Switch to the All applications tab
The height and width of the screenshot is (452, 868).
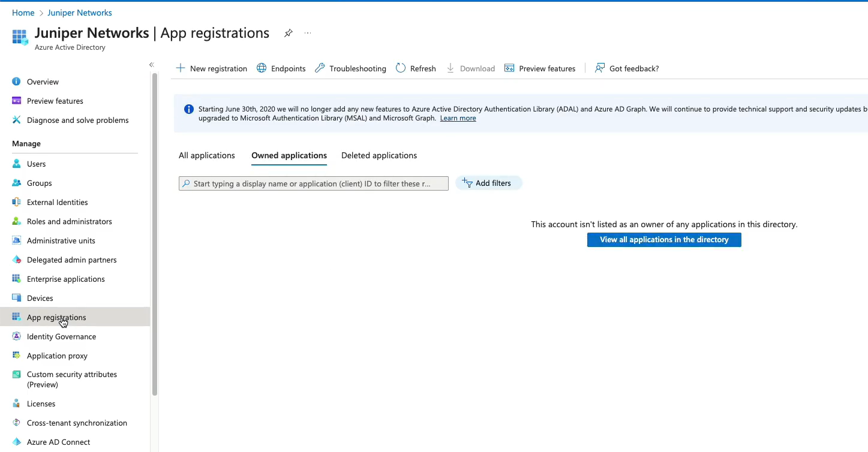click(x=207, y=155)
